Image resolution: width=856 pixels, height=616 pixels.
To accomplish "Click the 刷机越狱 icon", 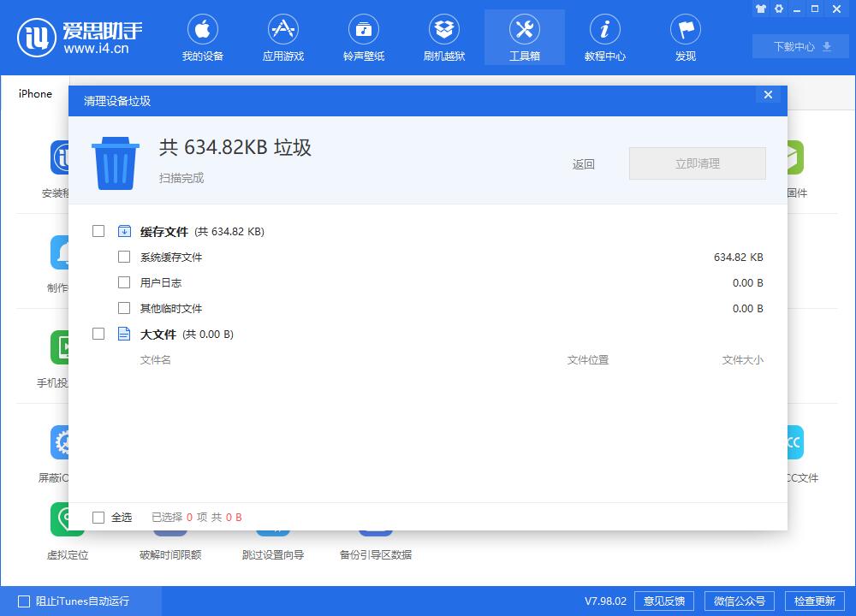I will pos(444,37).
